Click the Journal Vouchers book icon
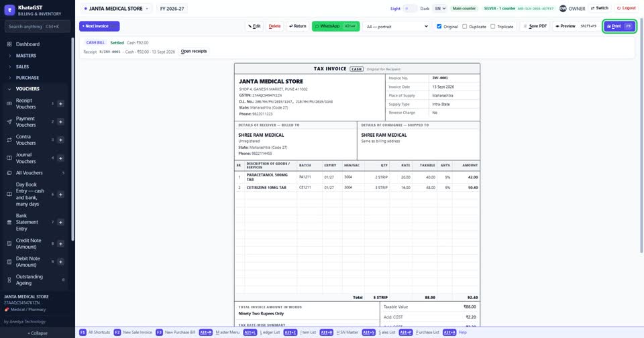This screenshot has height=338, width=644. 9,158
